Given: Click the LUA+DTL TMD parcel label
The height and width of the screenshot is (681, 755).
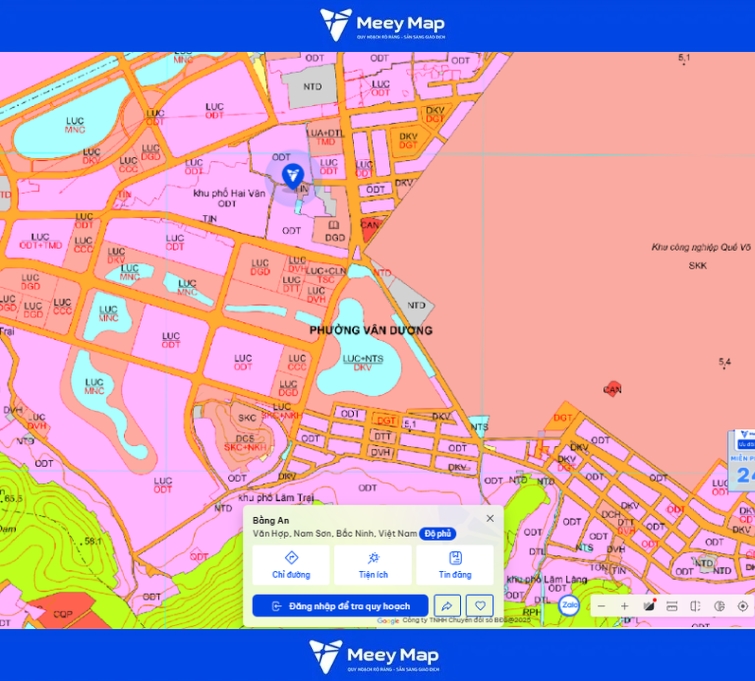Looking at the screenshot, I should [x=325, y=137].
